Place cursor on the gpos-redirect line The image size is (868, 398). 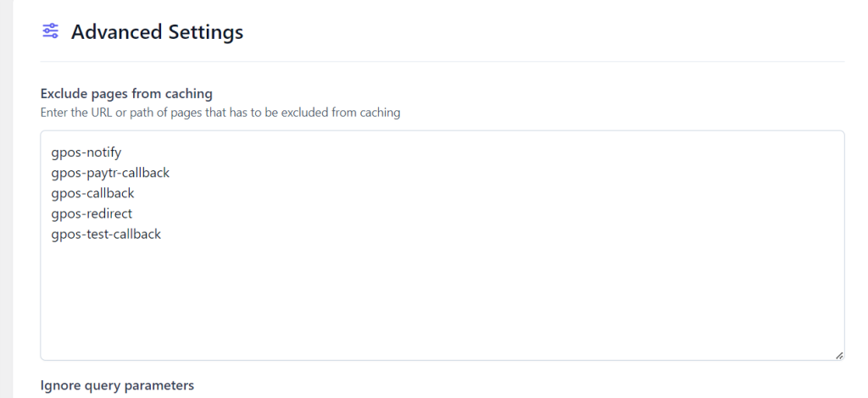92,213
